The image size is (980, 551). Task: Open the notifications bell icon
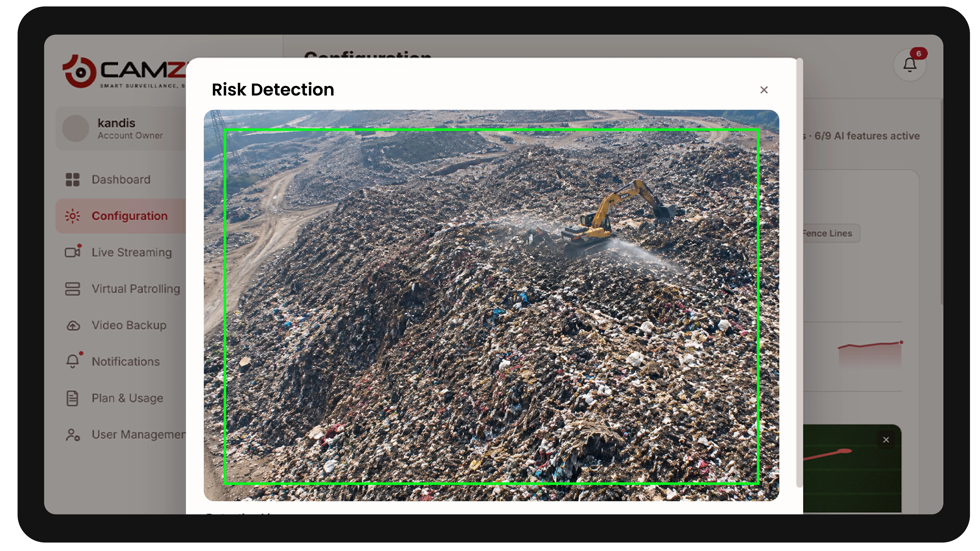[x=910, y=65]
